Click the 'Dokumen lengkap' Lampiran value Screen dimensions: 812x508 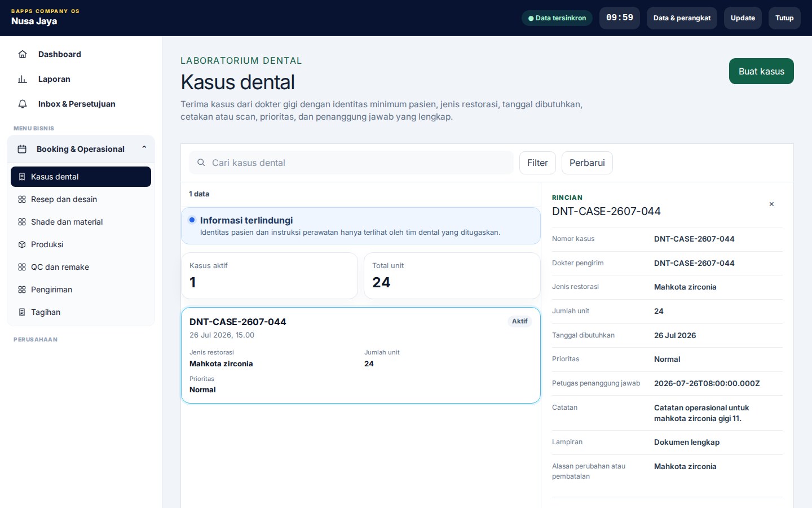(687, 442)
